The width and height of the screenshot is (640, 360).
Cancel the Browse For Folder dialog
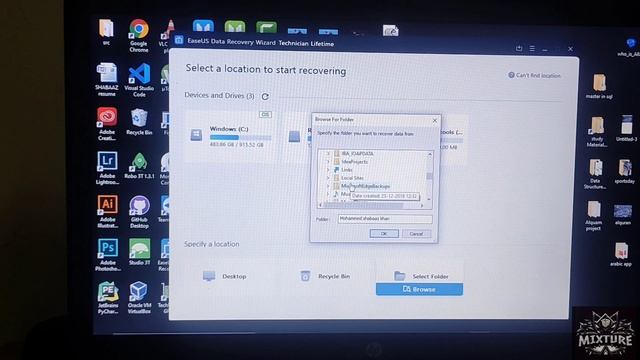pos(416,234)
